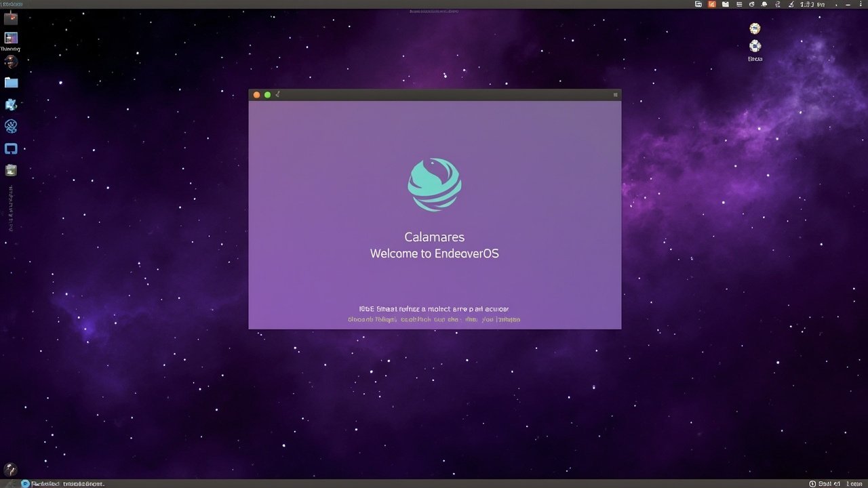
Task: Open the gray box icon in the dock
Action: pyautogui.click(x=11, y=170)
